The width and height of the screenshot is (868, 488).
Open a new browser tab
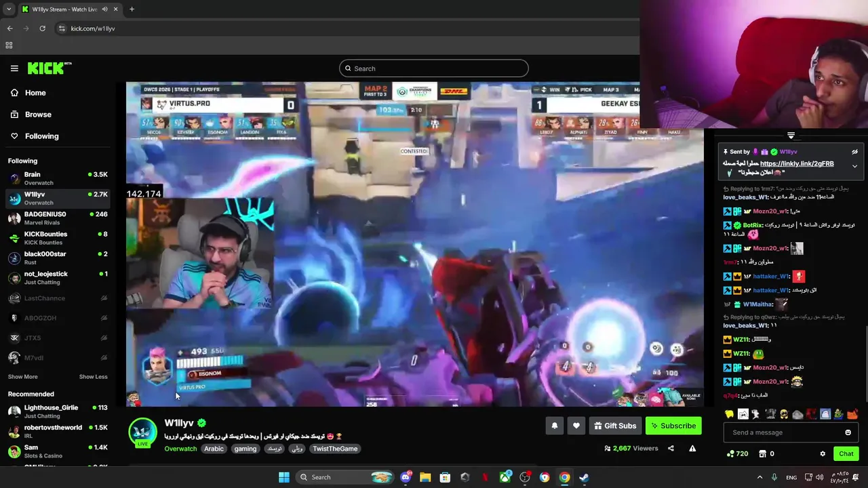(132, 9)
